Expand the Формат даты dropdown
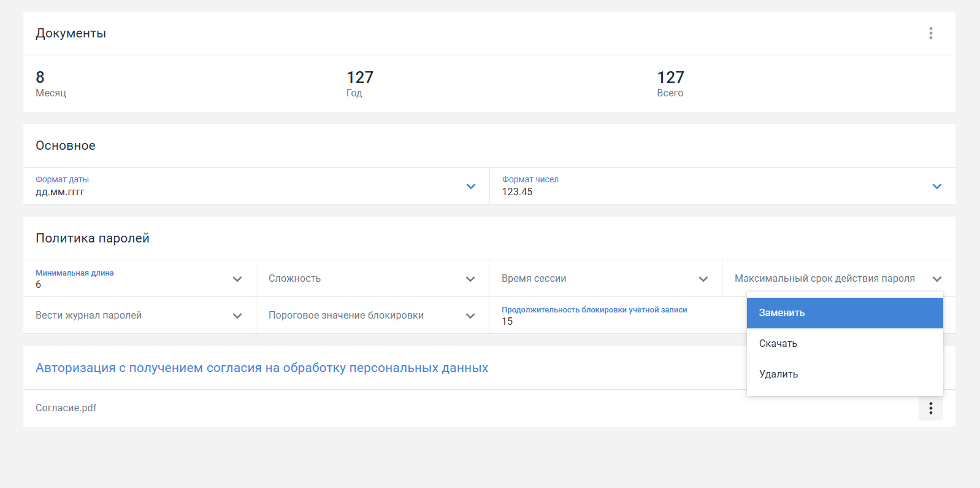The height and width of the screenshot is (488, 980). [470, 186]
